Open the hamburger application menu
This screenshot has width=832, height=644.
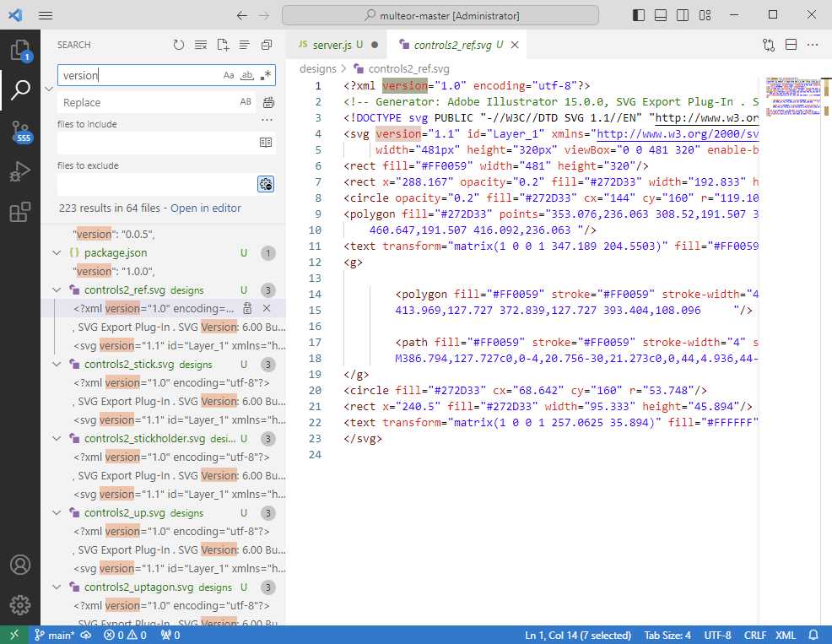coord(46,15)
